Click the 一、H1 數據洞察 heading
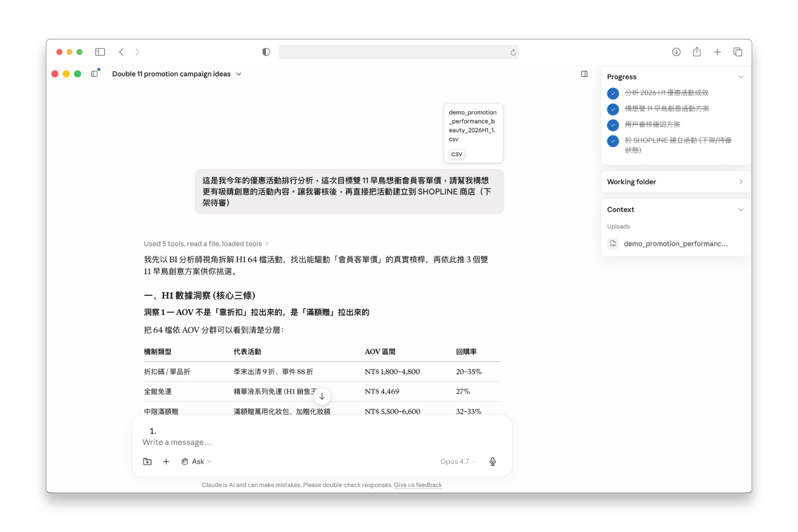The image size is (798, 532). point(199,296)
